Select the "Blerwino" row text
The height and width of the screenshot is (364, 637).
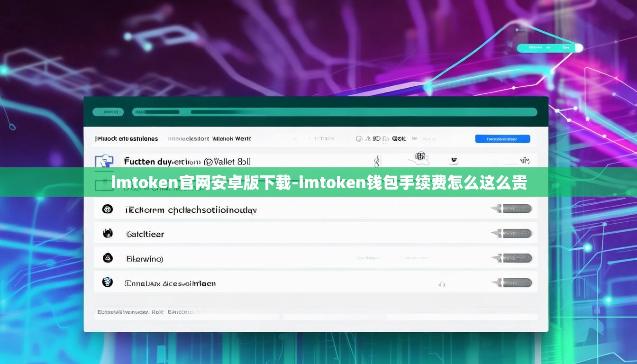[145, 259]
